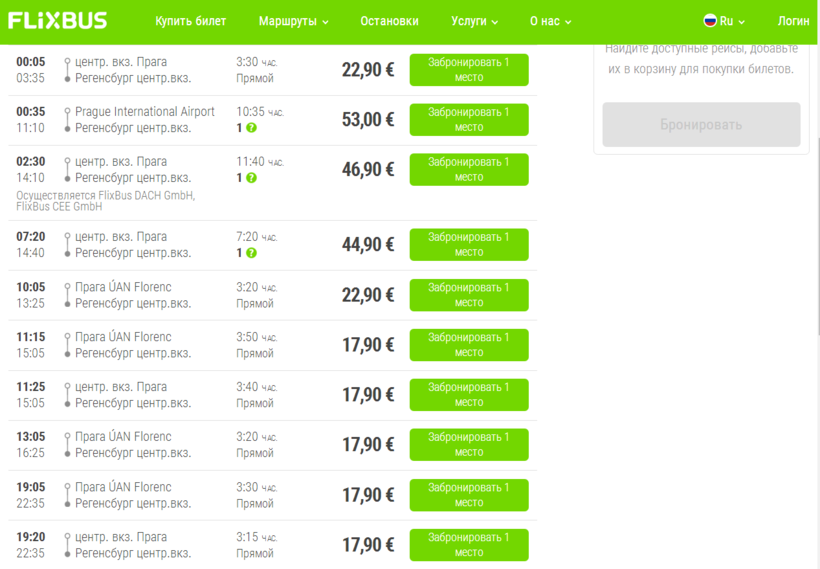Click transfer info icon for 07:20 trip

tap(251, 253)
